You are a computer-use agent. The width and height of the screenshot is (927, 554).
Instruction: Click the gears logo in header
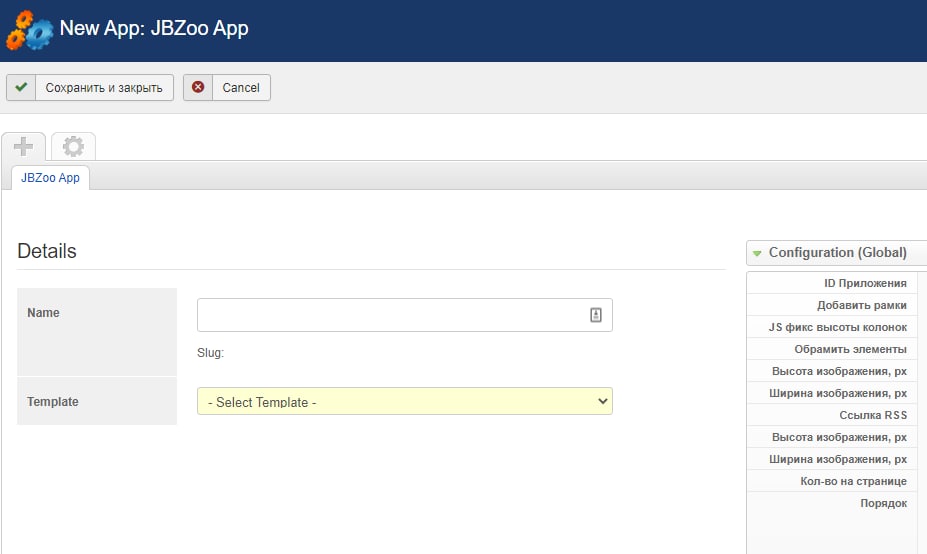click(x=30, y=30)
